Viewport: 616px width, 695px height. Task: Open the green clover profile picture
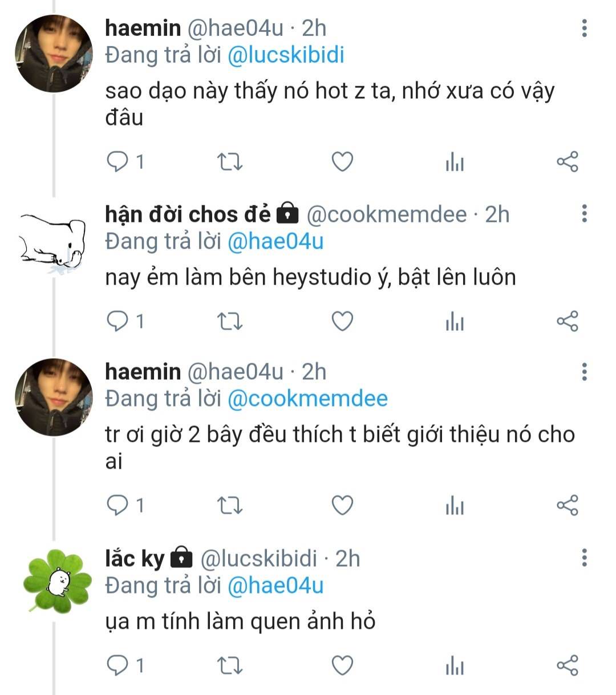(56, 581)
